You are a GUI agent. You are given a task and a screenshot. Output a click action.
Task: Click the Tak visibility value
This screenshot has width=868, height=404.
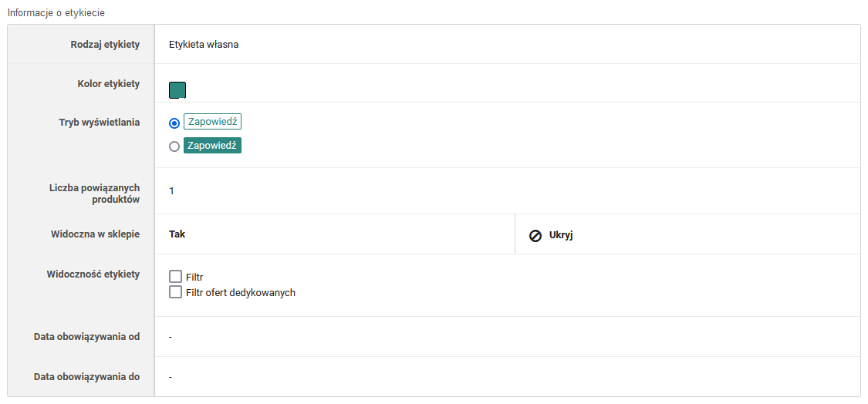177,234
